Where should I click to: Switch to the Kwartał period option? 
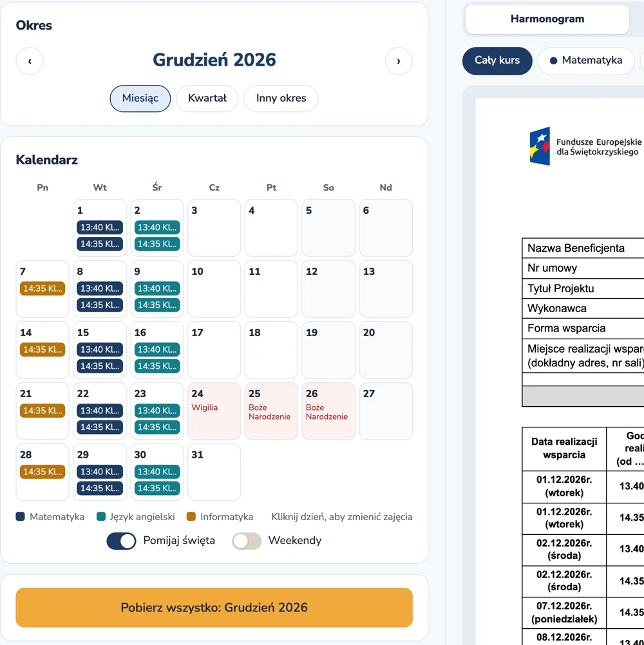pos(207,98)
